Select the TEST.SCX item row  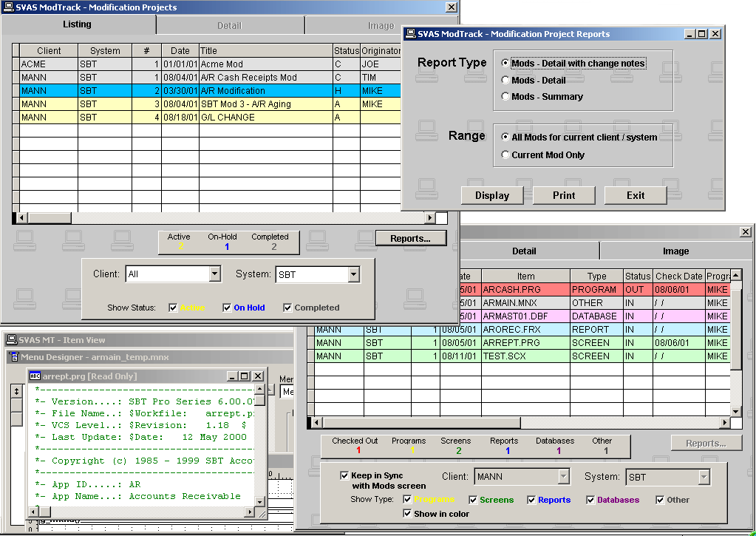tap(522, 356)
